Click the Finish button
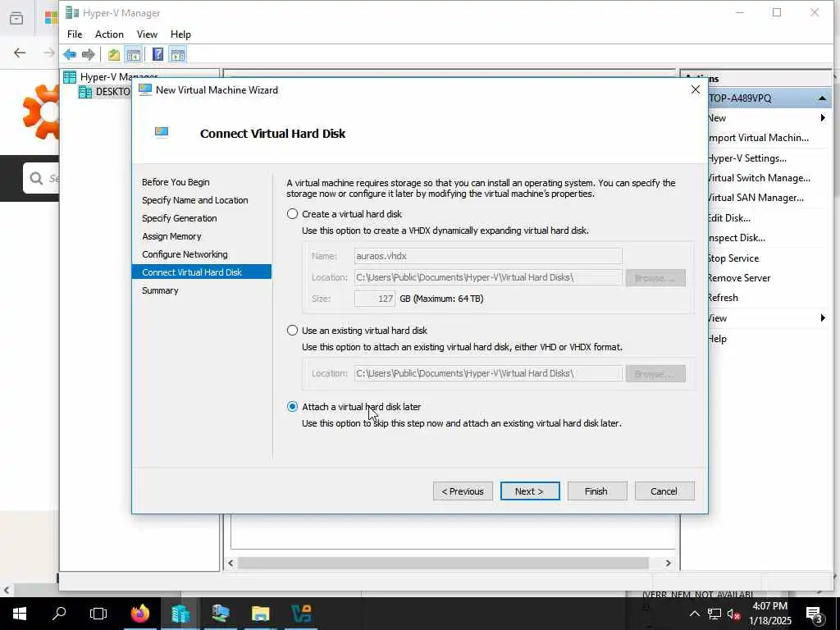 (597, 491)
